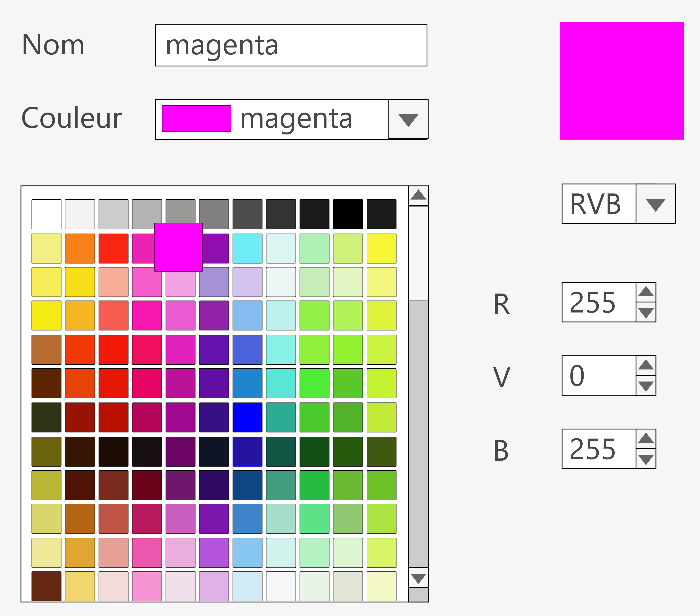Click the large magenta preview box
This screenshot has width=700, height=616.
click(x=621, y=81)
